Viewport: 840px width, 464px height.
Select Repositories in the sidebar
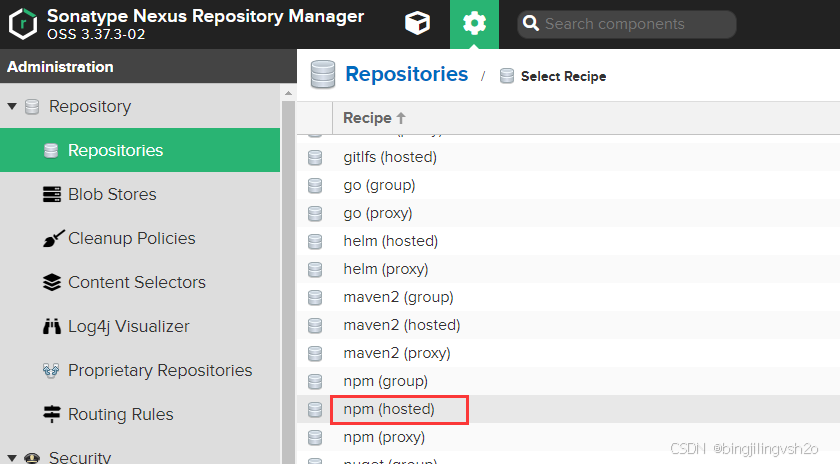point(140,150)
